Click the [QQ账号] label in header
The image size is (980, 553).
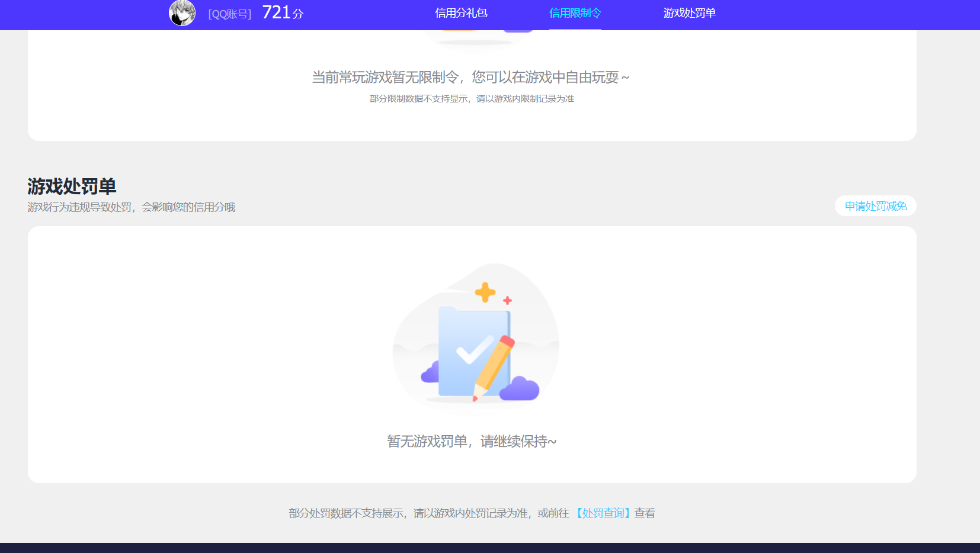click(230, 14)
